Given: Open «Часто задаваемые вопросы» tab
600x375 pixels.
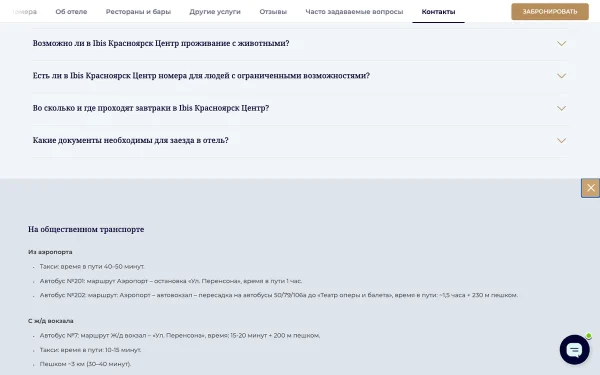Looking at the screenshot, I should [354, 12].
